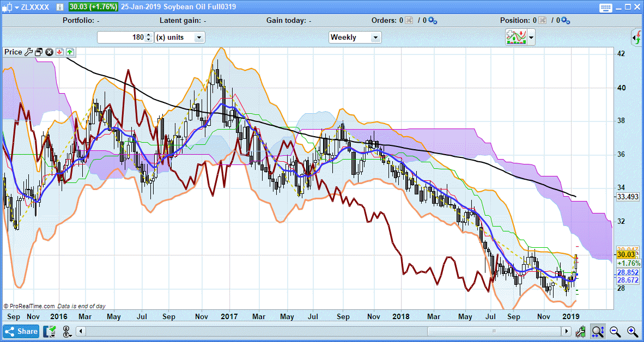Open the dropdown arrow beside ZLXXXX
Screen dimensions: 644x342
tap(16, 8)
